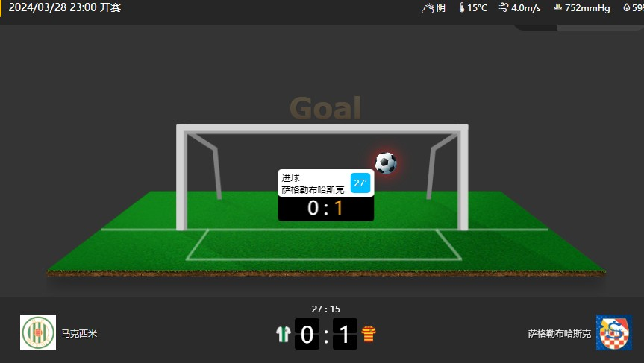644x363 pixels.
Task: Click the 27 : 15 match clock
Action: coord(325,309)
